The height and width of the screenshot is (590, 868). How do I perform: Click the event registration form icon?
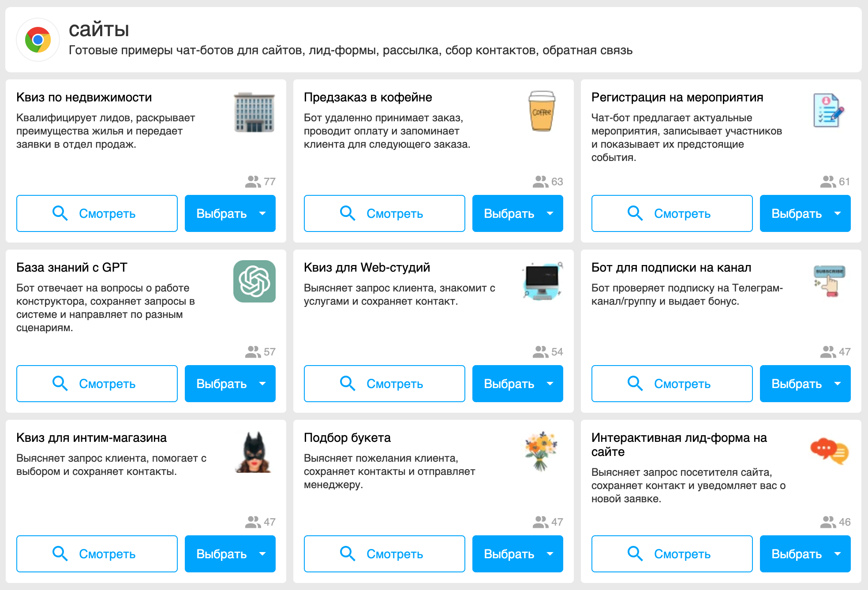click(x=829, y=111)
